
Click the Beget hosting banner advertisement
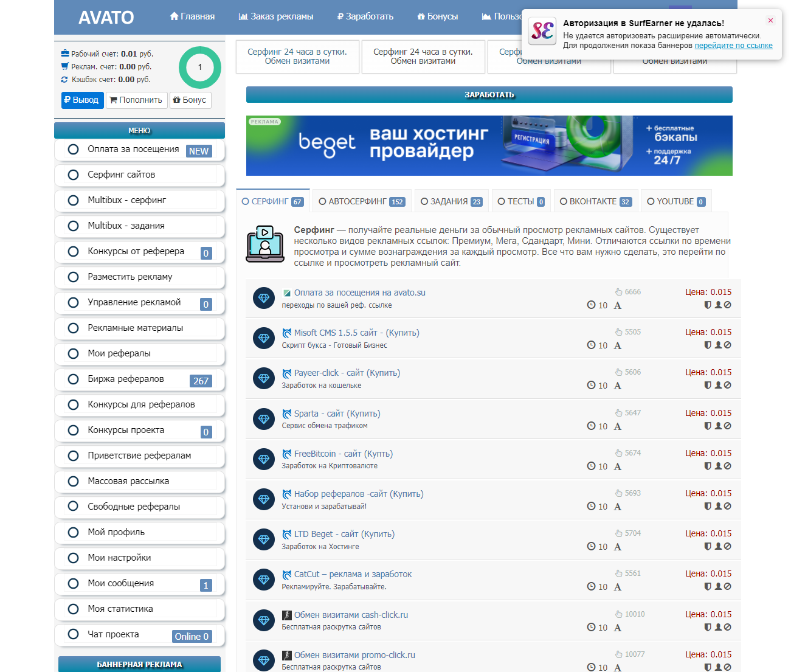[489, 146]
